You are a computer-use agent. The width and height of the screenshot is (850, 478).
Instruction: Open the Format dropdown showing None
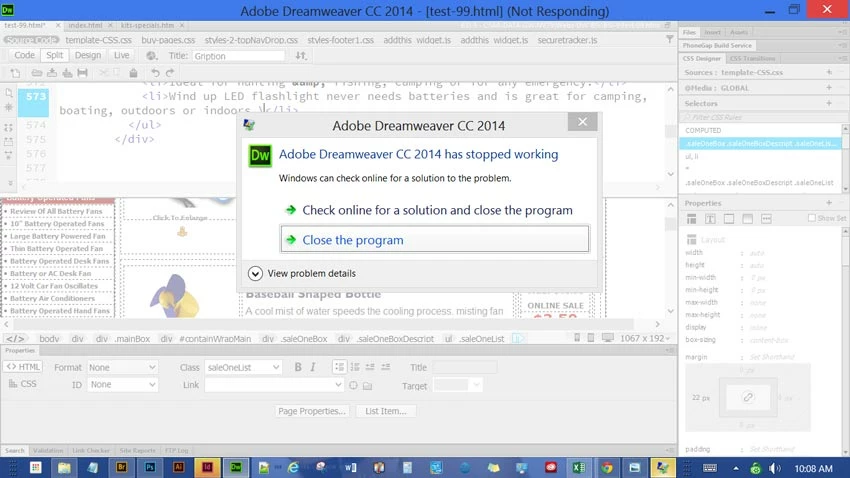[122, 367]
